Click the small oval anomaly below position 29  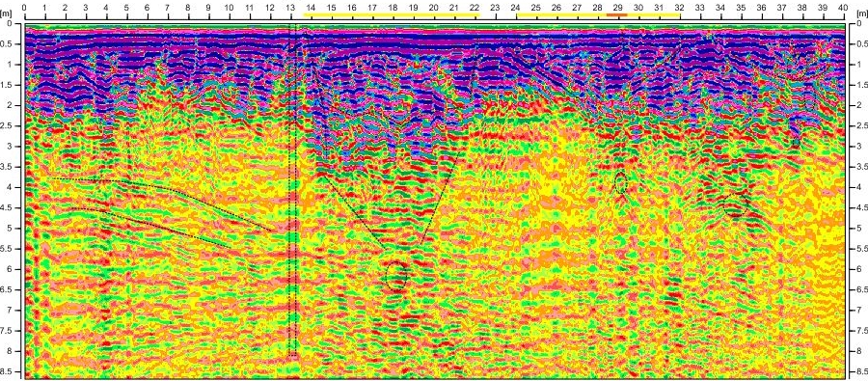tap(620, 183)
